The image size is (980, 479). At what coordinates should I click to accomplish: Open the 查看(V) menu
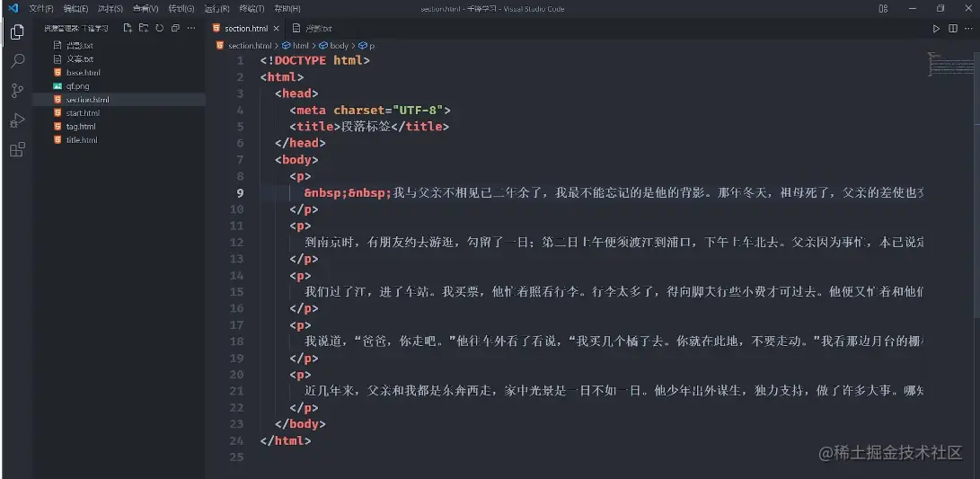[x=146, y=9]
